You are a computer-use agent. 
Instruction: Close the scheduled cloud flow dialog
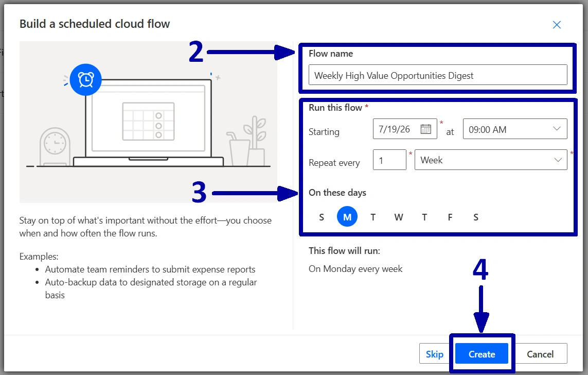tap(557, 25)
